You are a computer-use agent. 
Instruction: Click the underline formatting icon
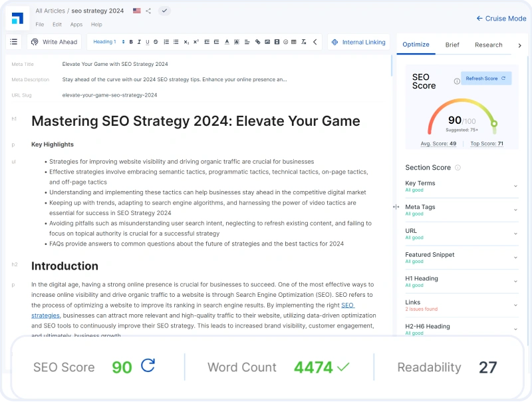pyautogui.click(x=147, y=42)
